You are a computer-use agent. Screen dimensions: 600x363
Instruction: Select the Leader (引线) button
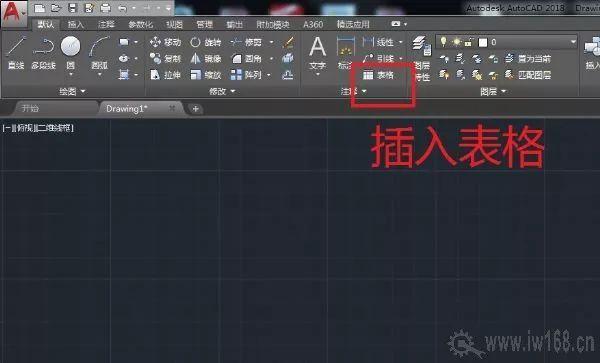tap(378, 59)
